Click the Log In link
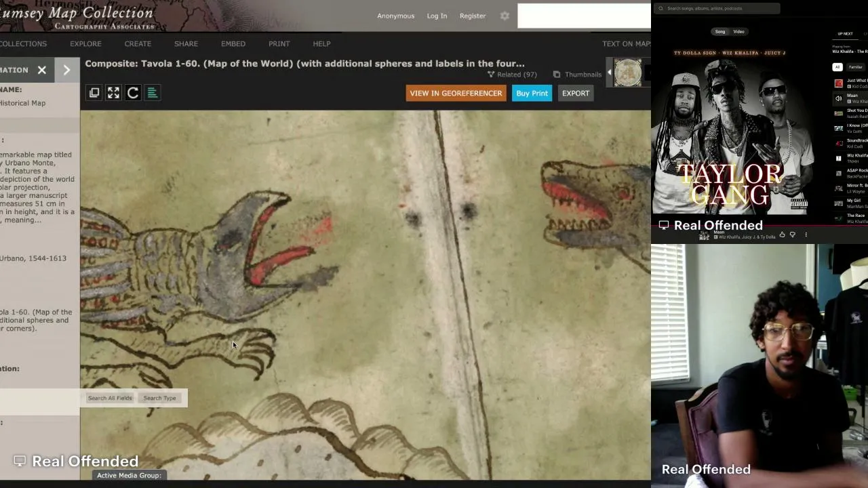 [x=437, y=16]
